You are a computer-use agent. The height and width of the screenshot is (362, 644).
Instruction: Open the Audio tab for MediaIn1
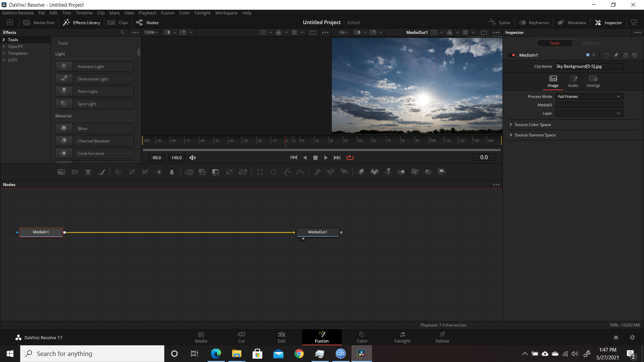pyautogui.click(x=573, y=81)
